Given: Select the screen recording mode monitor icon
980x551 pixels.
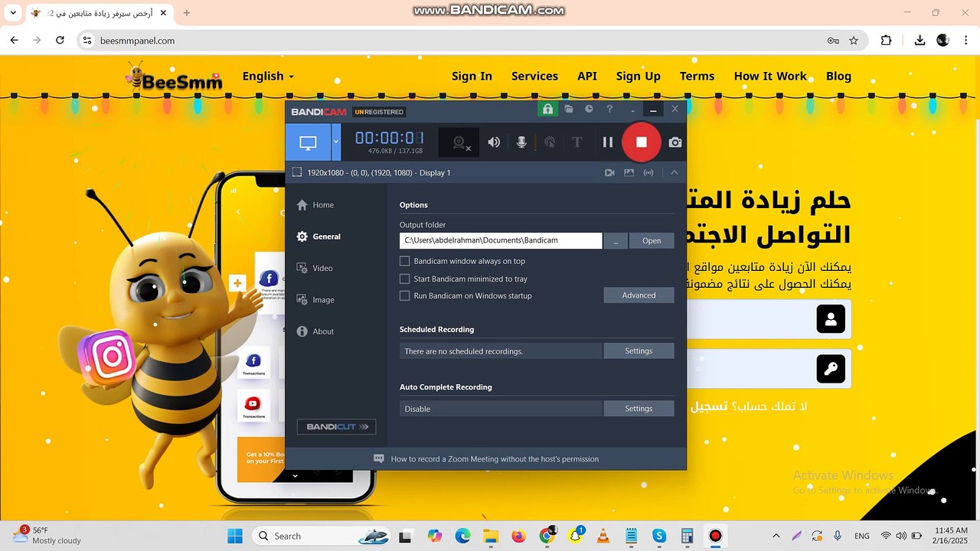Looking at the screenshot, I should (x=308, y=142).
